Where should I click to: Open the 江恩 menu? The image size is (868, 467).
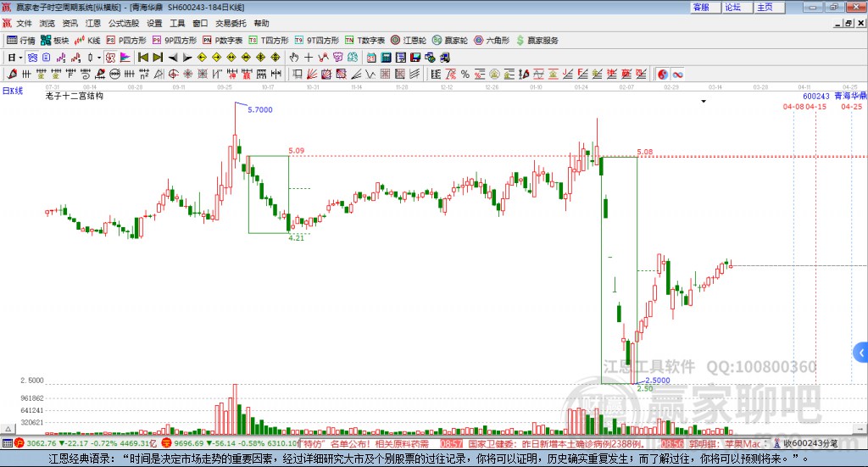(93, 23)
